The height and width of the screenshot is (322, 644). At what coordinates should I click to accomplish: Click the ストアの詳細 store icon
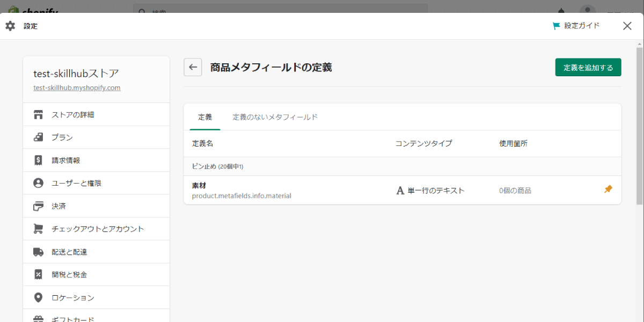click(38, 115)
